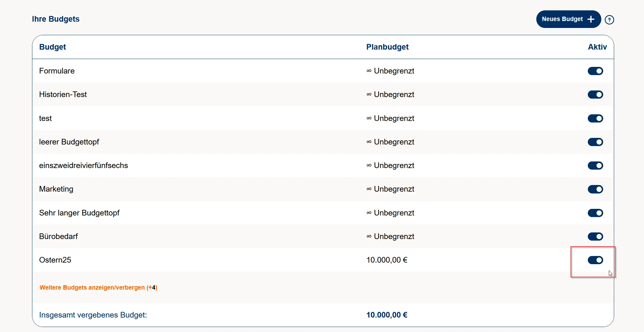
Task: Click the Ostern25 amount 10.000,00 €
Action: click(387, 260)
